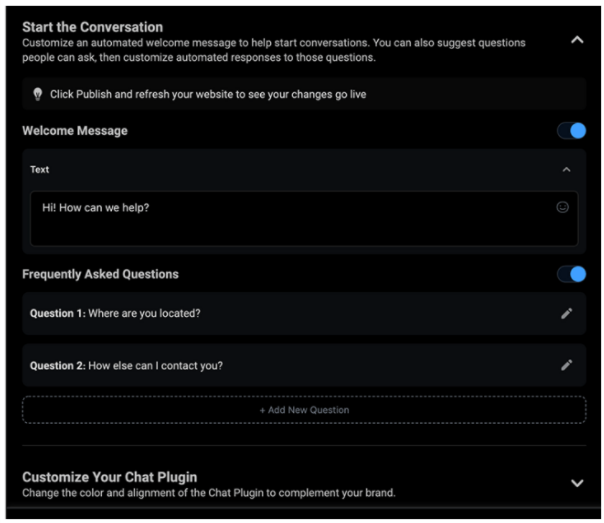This screenshot has height=523, width=604.
Task: Click the Add New Question button
Action: (x=304, y=410)
